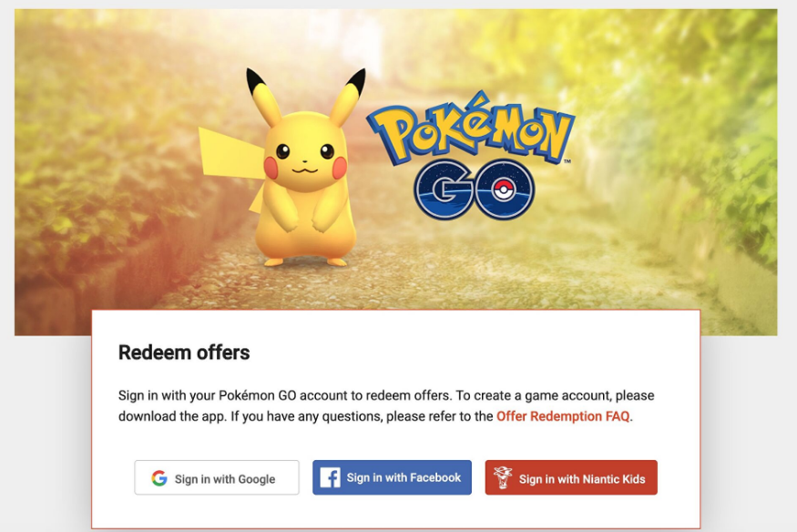Viewport: 797px width, 532px height.
Task: Click the TM trademark symbol beside logo
Action: [x=567, y=161]
